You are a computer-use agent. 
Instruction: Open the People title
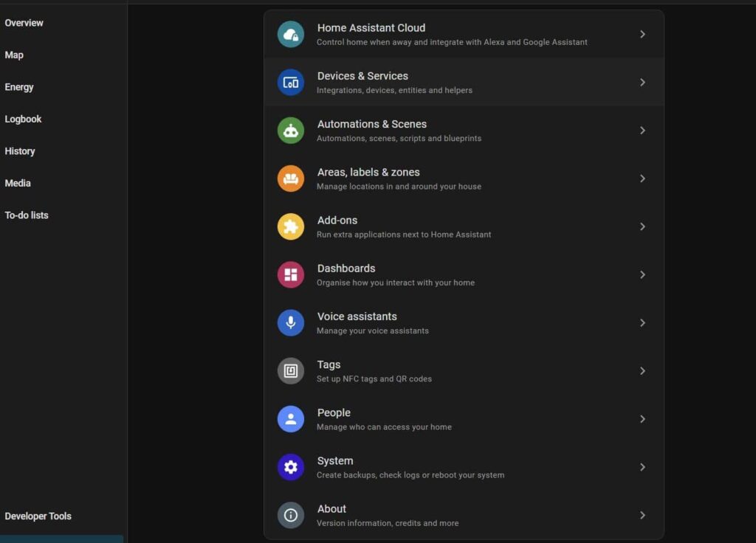click(334, 413)
